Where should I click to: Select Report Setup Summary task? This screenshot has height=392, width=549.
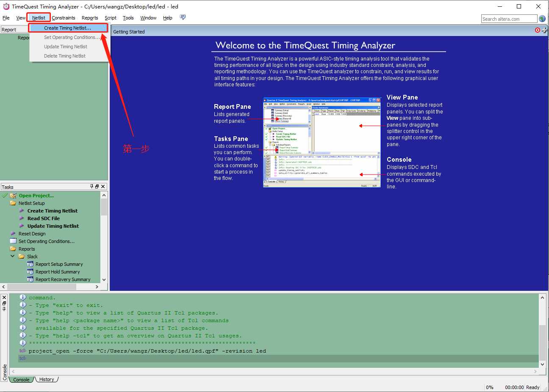coord(59,264)
